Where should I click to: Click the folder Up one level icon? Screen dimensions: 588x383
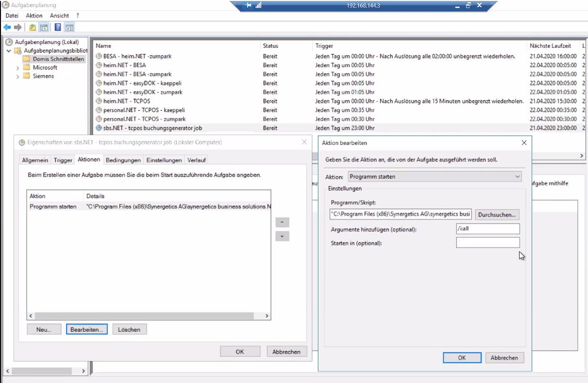(32, 27)
